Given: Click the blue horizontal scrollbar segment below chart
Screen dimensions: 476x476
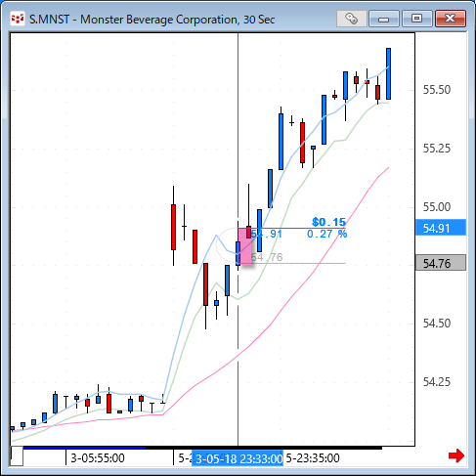Looking at the screenshot, I should 84,448.
